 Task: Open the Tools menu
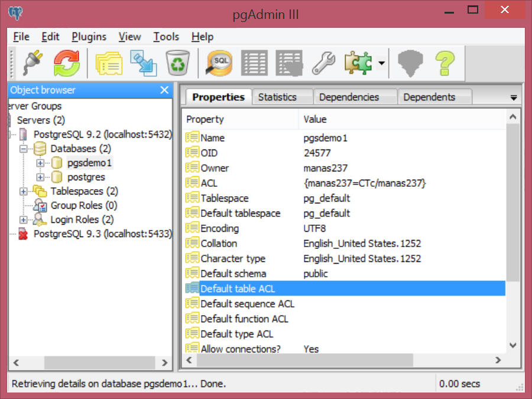pos(166,37)
